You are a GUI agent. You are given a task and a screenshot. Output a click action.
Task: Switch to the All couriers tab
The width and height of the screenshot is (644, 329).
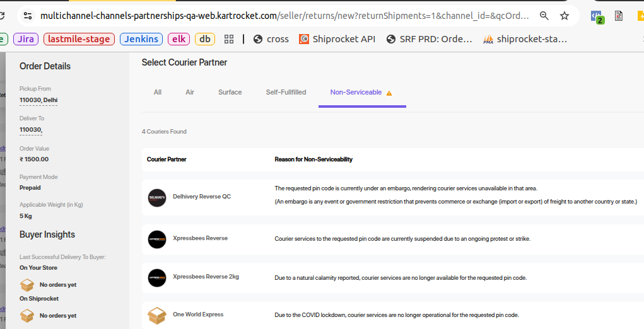tap(158, 92)
